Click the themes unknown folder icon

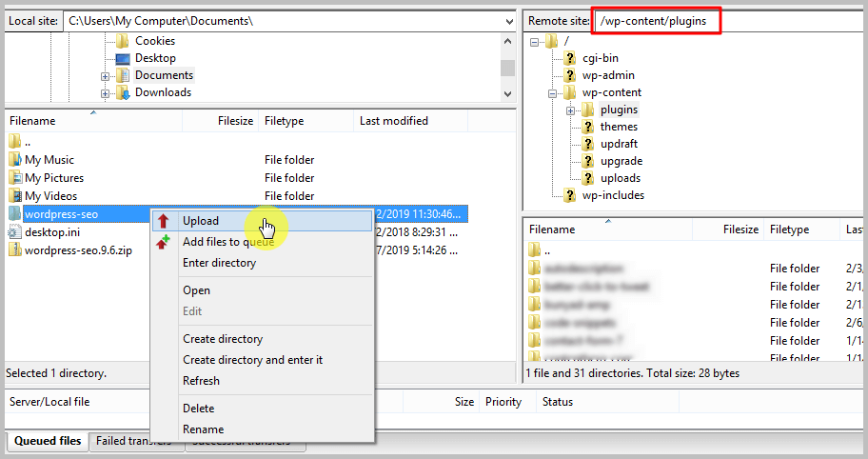[x=588, y=127]
